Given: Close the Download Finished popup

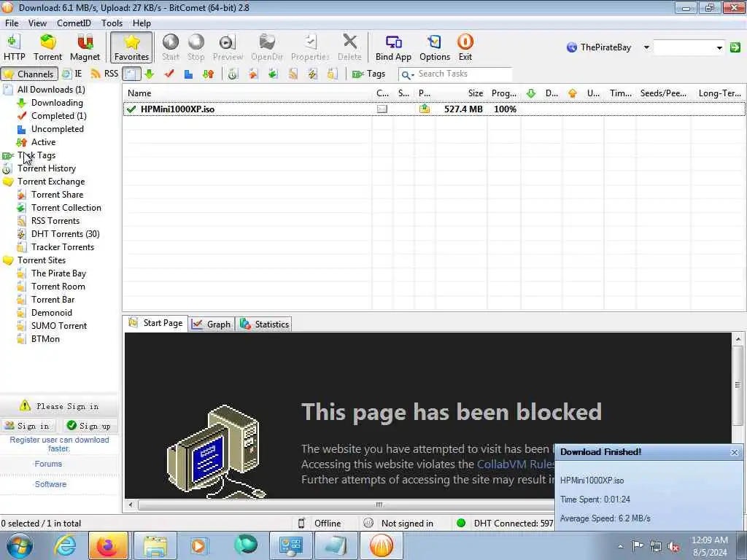Looking at the screenshot, I should pos(734,452).
